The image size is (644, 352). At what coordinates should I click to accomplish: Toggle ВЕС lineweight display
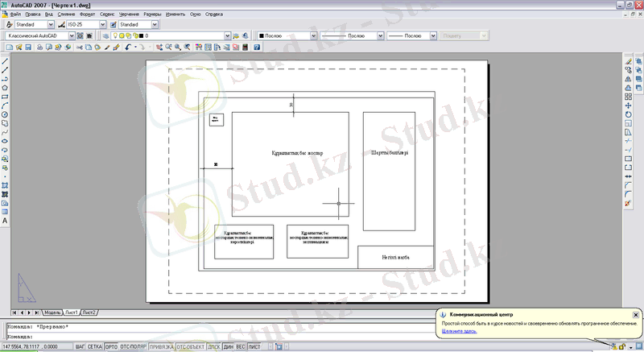click(241, 347)
